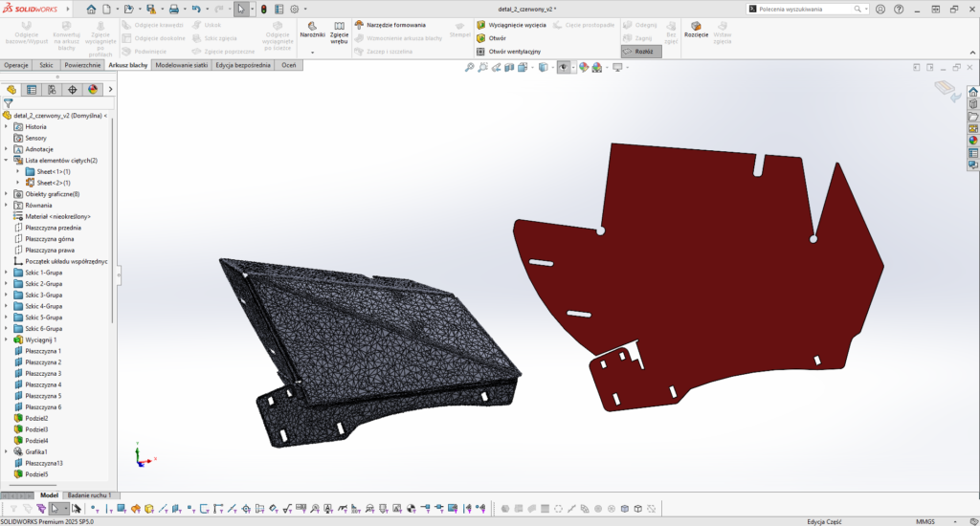Click the Narożniki corners tool
The width and height of the screenshot is (980, 526).
pyautogui.click(x=312, y=31)
